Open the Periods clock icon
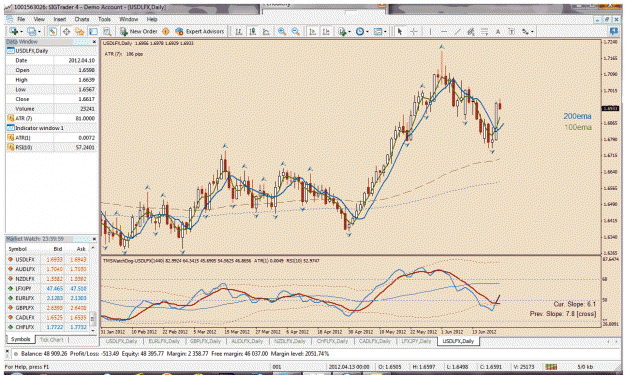The height and width of the screenshot is (375, 625). click(360, 31)
